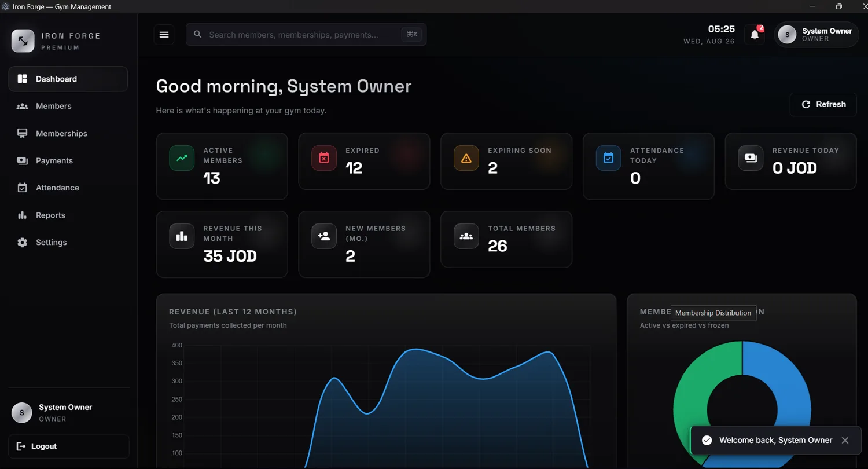The image size is (868, 469).
Task: Click the Payments cash icon in sidebar
Action: (23, 161)
